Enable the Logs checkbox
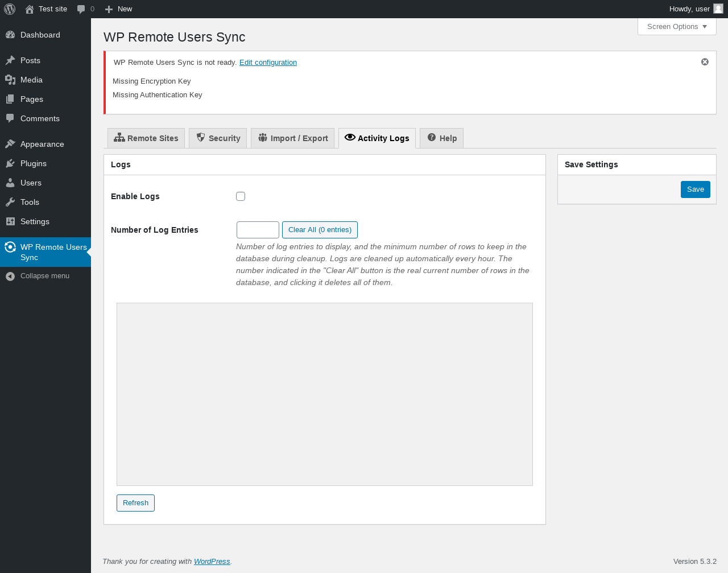Image resolution: width=728 pixels, height=573 pixels. 241,196
